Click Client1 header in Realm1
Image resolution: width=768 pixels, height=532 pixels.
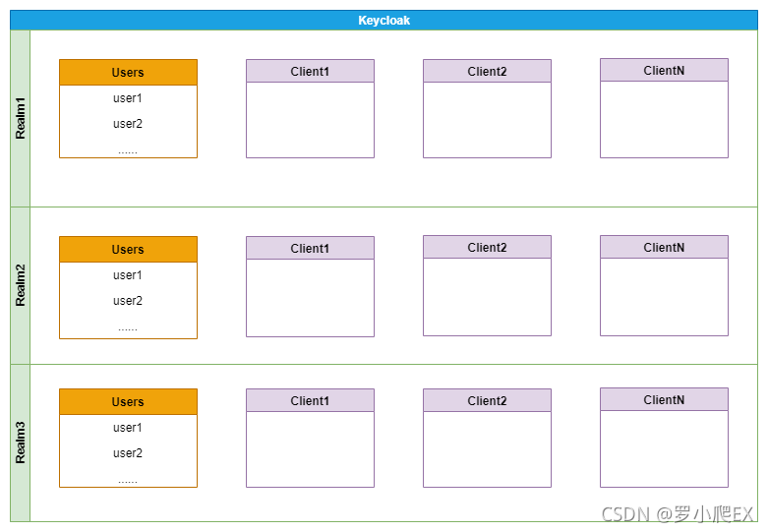[x=310, y=71]
